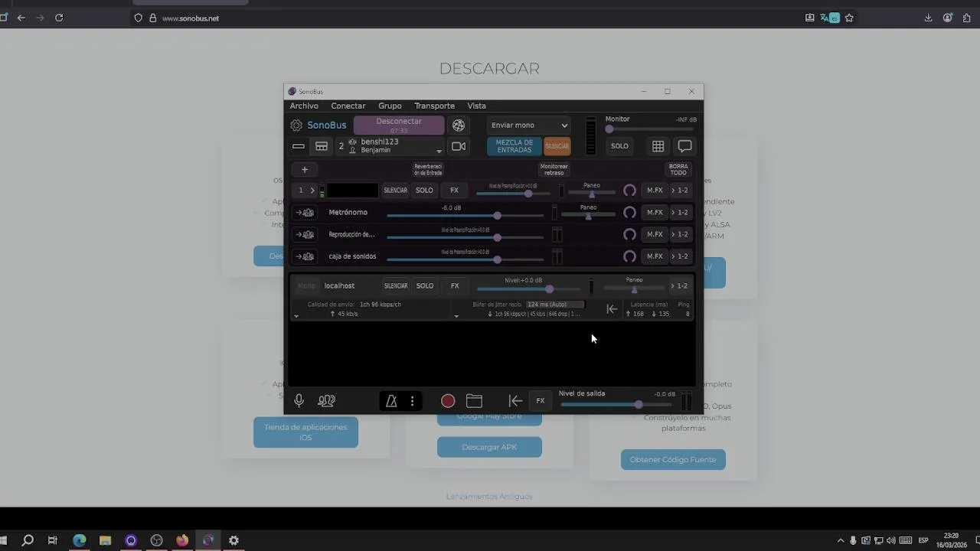This screenshot has height=551, width=980.
Task: Open Firefox from the taskbar
Action: click(x=182, y=540)
